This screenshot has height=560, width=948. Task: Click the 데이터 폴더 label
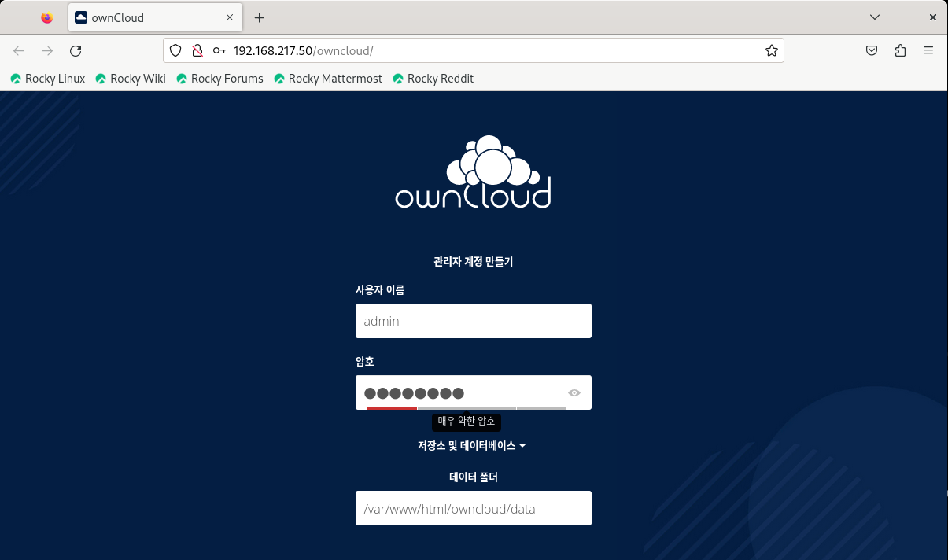click(474, 477)
